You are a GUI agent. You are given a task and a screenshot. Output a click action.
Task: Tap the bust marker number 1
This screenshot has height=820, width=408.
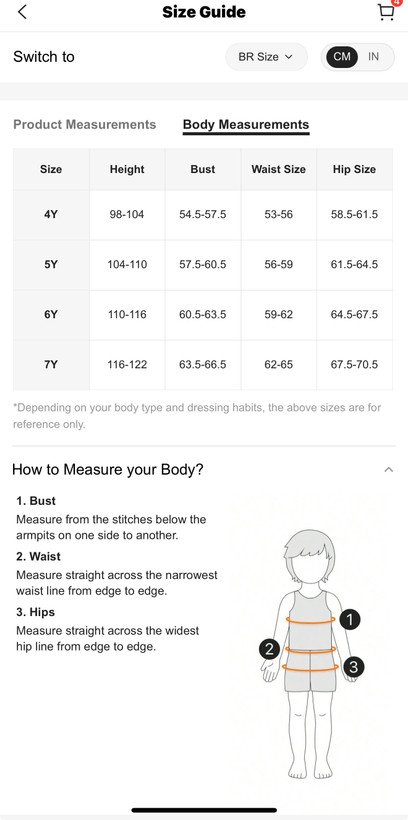pos(349,620)
